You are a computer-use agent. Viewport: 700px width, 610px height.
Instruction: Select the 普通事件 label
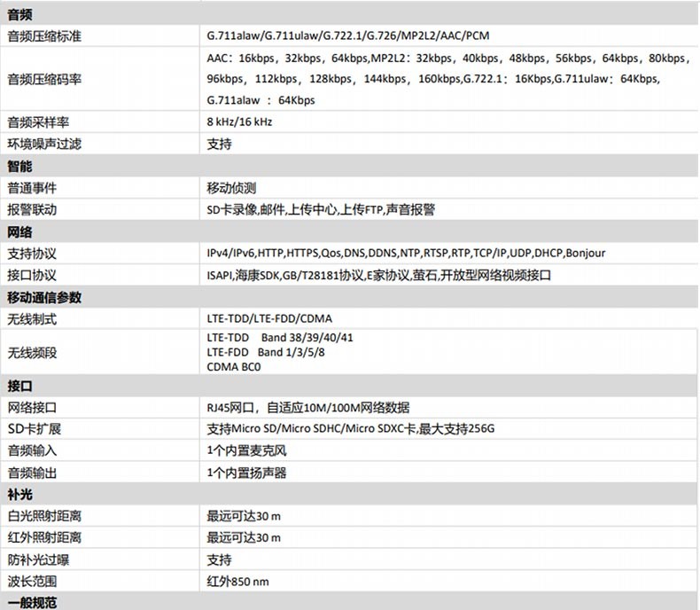pyautogui.click(x=32, y=188)
